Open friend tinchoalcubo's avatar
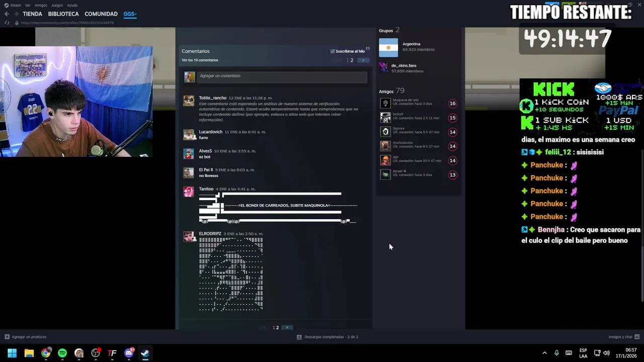The height and width of the screenshot is (362, 644). pos(385,146)
